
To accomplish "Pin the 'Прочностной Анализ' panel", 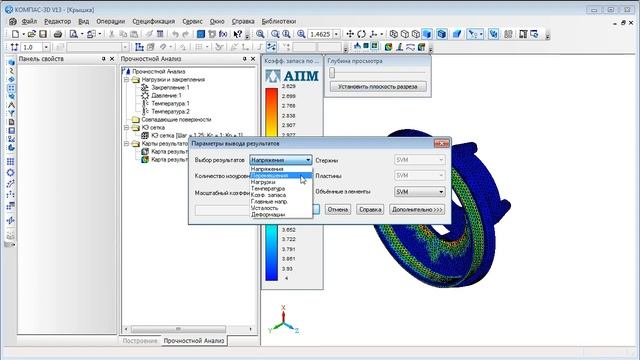I will pyautogui.click(x=244, y=59).
